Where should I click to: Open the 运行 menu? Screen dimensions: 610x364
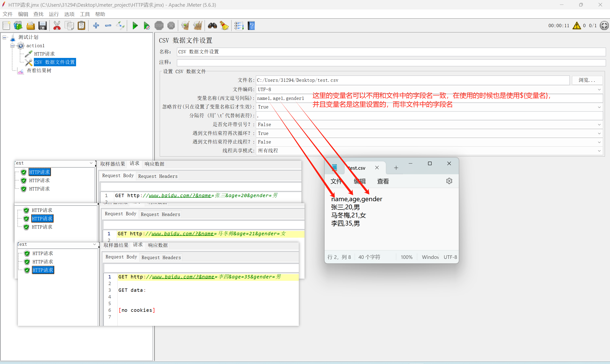pos(53,14)
